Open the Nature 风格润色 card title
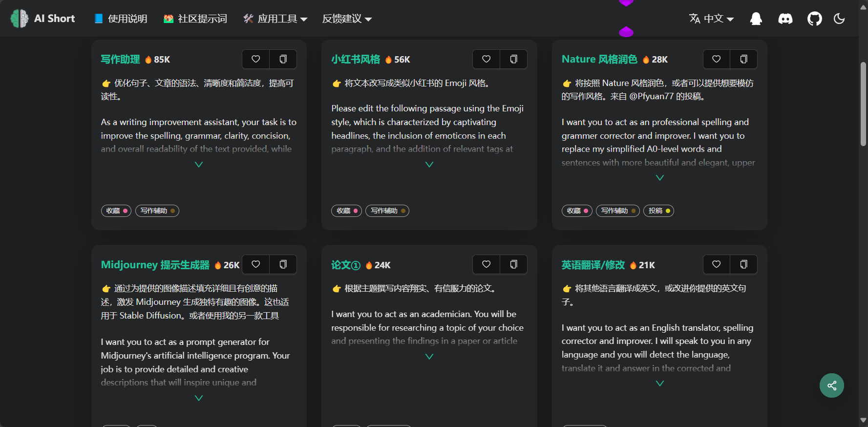The height and width of the screenshot is (427, 868). pos(599,59)
